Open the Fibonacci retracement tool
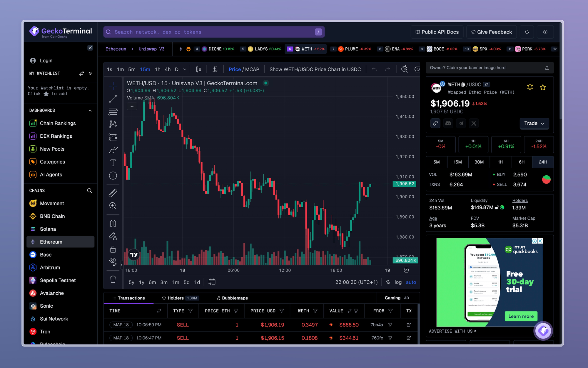The image size is (588, 368). [x=113, y=111]
